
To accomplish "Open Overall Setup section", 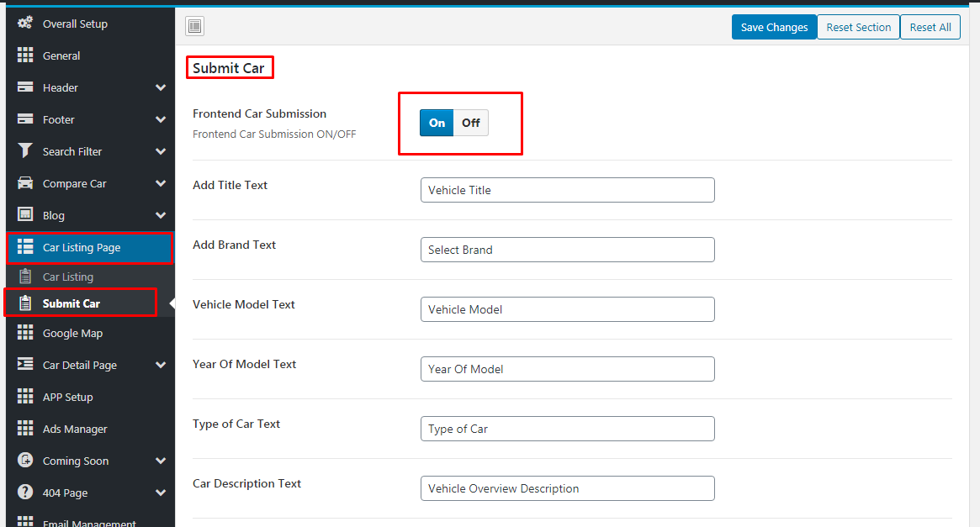I will click(x=91, y=24).
